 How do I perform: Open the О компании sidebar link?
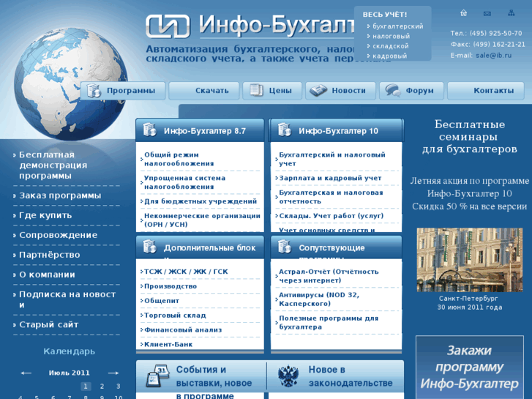point(47,275)
